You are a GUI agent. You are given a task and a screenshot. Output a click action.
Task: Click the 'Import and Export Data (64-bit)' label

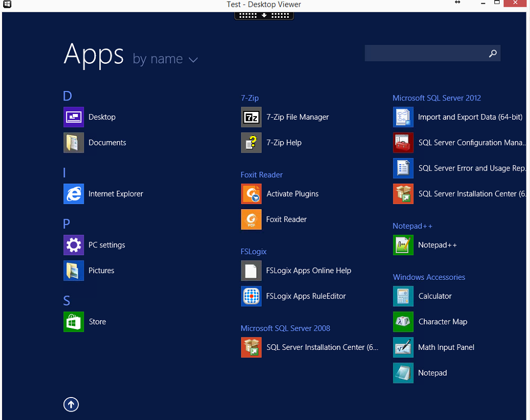[470, 117]
